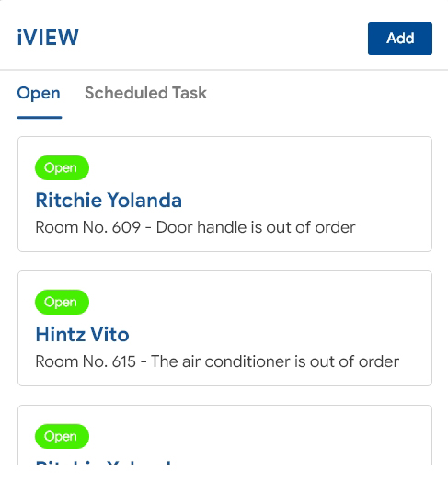Select the Open tab
Screen dimensions: 448x482
point(39,94)
